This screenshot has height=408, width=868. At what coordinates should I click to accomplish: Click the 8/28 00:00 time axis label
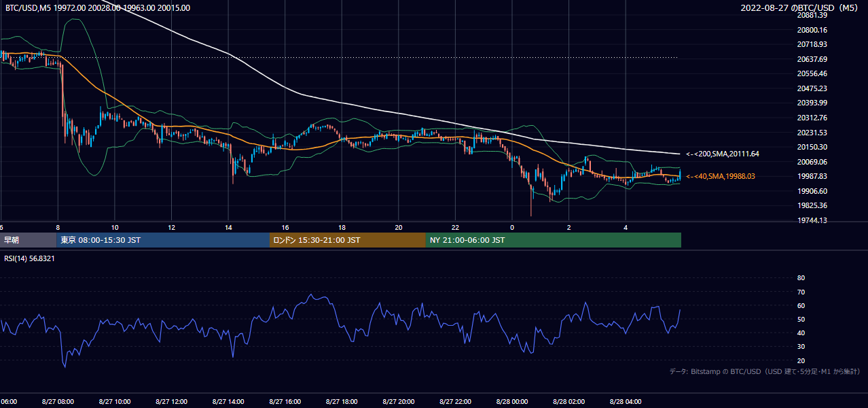(512, 402)
